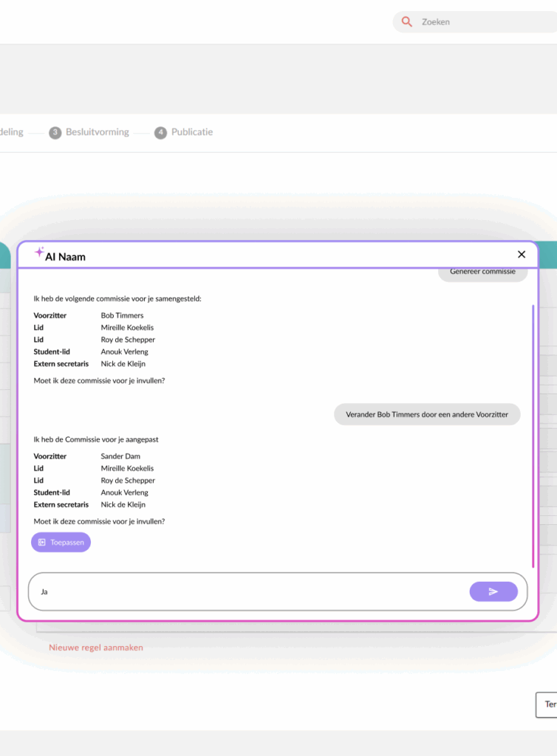This screenshot has height=756, width=557.
Task: Focus the Zoeken search field
Action: [480, 22]
